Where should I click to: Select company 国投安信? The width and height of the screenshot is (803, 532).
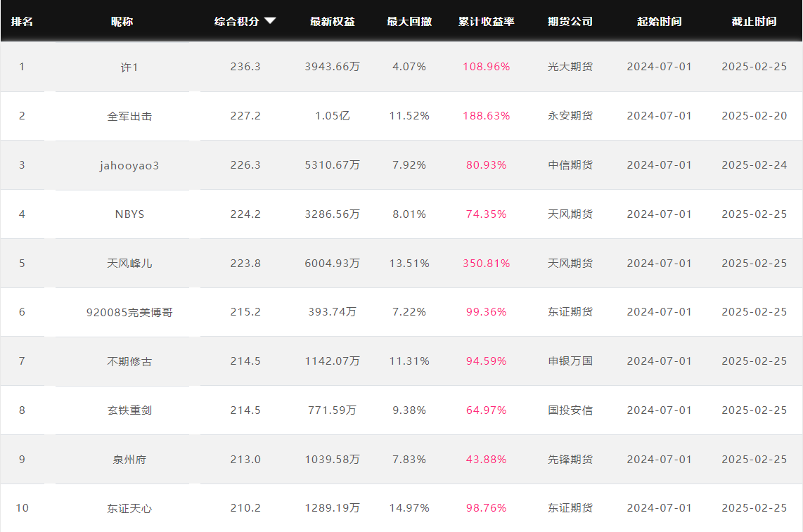tap(570, 410)
